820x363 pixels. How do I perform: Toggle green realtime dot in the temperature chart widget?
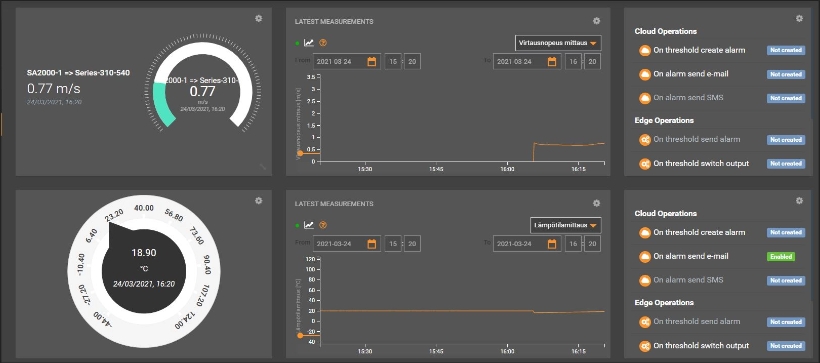pos(298,225)
